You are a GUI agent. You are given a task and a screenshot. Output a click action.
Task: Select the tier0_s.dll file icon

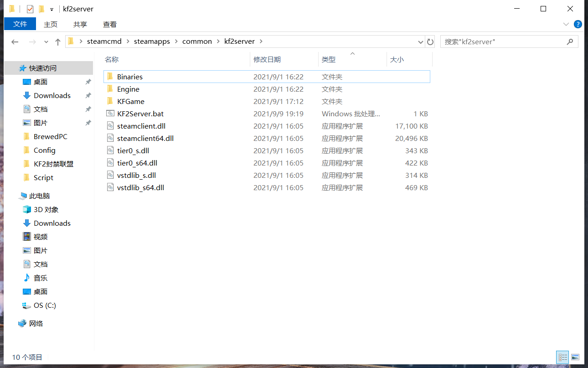pos(110,150)
